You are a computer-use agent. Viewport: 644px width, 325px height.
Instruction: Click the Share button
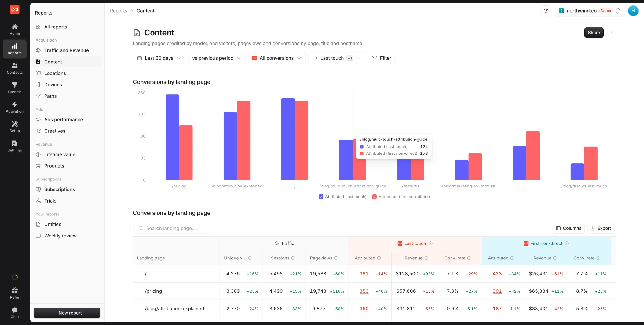[x=594, y=32]
